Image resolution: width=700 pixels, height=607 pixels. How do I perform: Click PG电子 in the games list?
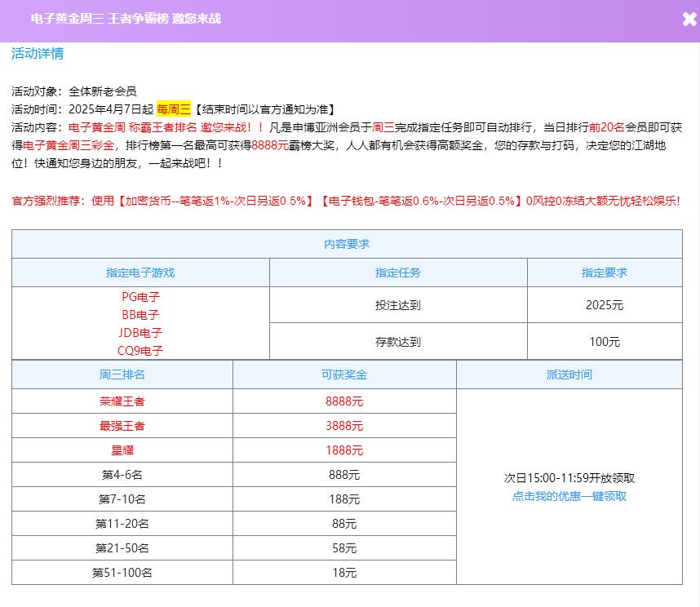pos(140,297)
